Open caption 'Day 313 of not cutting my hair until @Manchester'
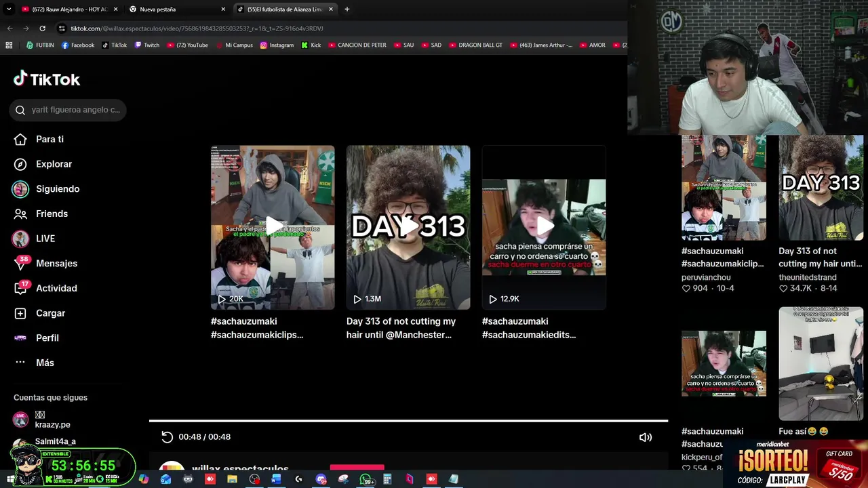This screenshot has width=868, height=488. [401, 328]
